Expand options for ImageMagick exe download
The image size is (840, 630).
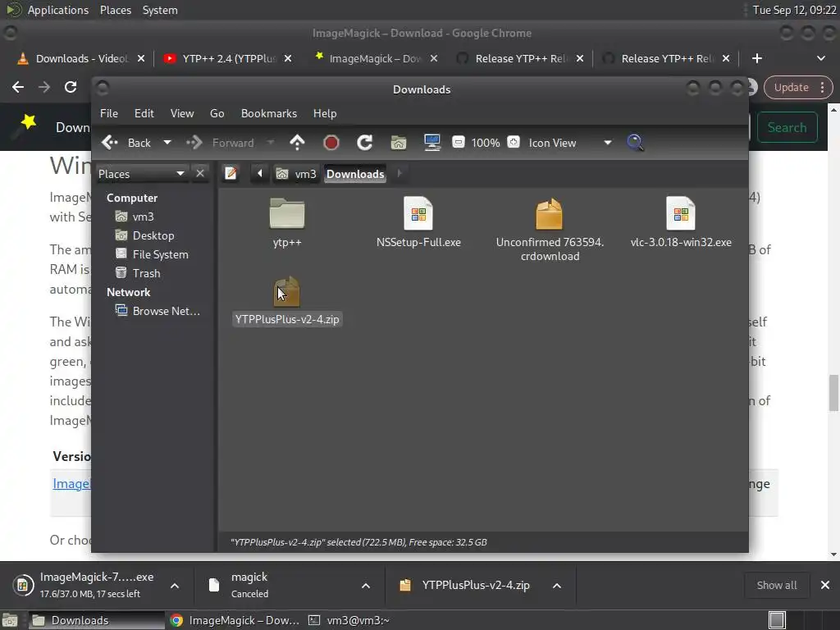point(175,586)
